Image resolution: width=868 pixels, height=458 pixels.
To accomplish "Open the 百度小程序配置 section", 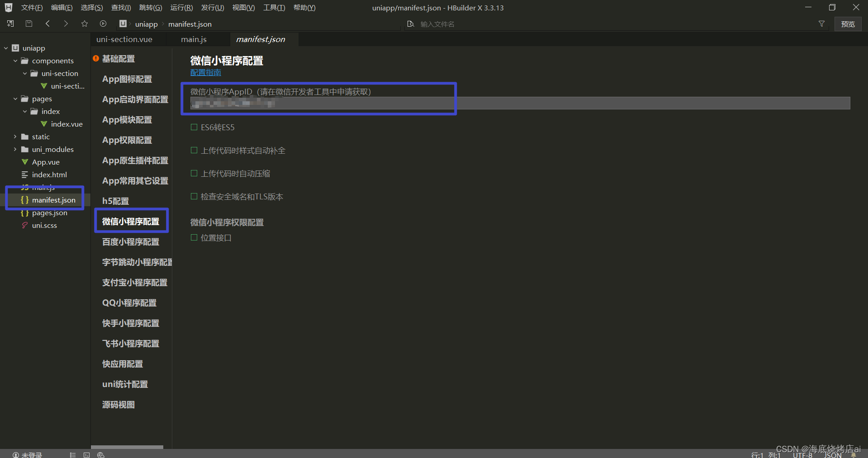I will tap(131, 241).
